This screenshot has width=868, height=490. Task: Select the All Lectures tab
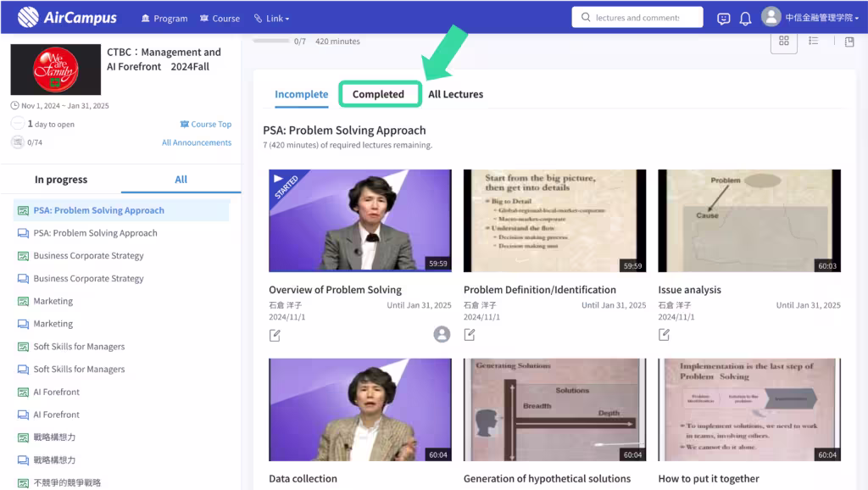click(455, 94)
